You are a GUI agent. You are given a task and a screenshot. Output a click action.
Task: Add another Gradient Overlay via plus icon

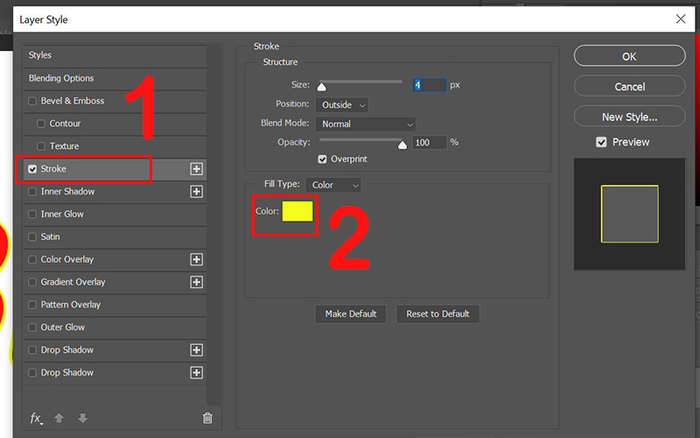(196, 282)
